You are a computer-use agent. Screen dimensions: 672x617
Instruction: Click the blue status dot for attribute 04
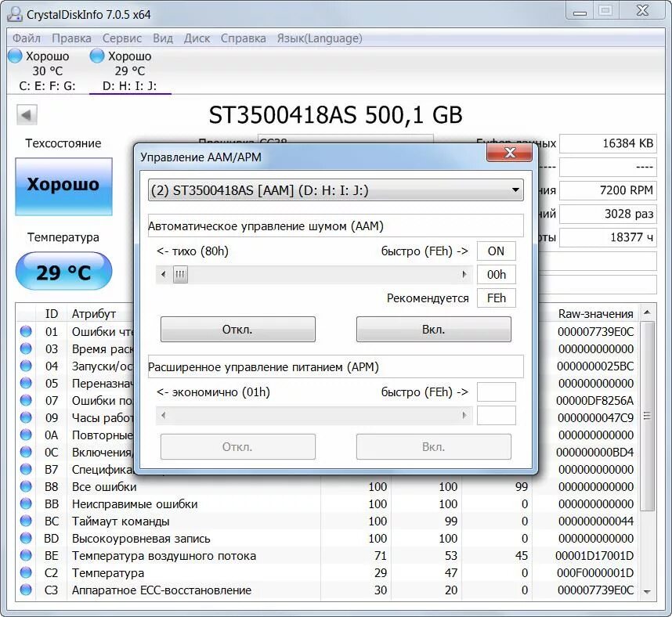[x=26, y=366]
